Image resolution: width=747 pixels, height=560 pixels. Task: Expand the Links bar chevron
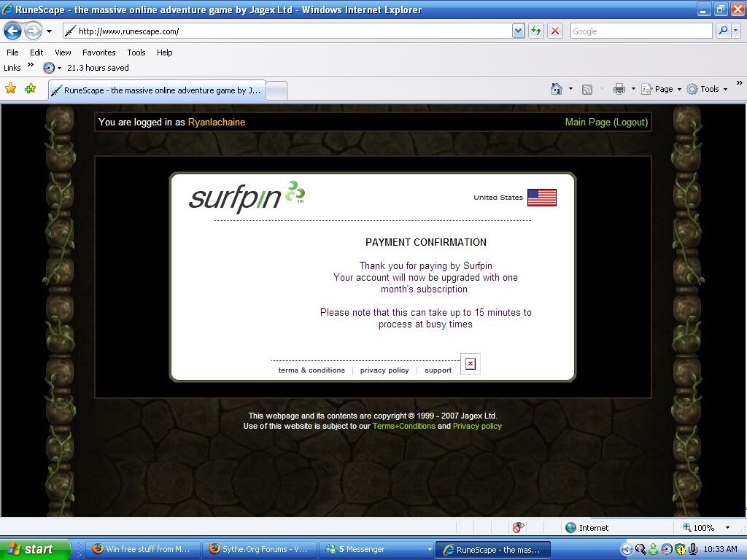(x=31, y=65)
